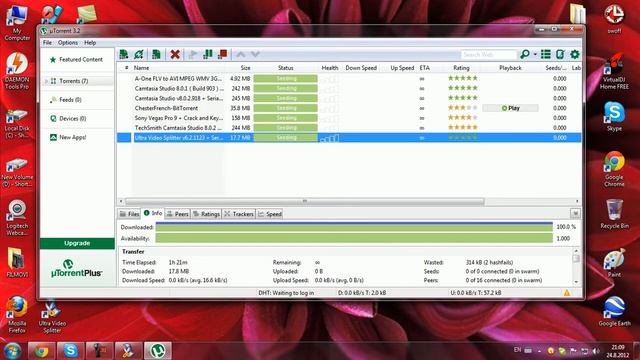Switch to the Files tab

(x=129, y=214)
